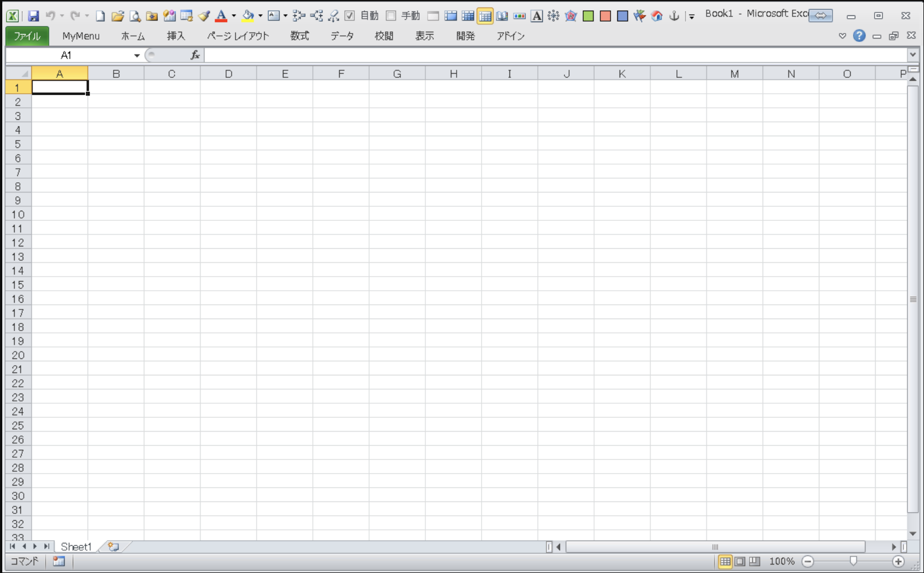
Task: Click the anchor icon in toolbar
Action: pos(674,16)
